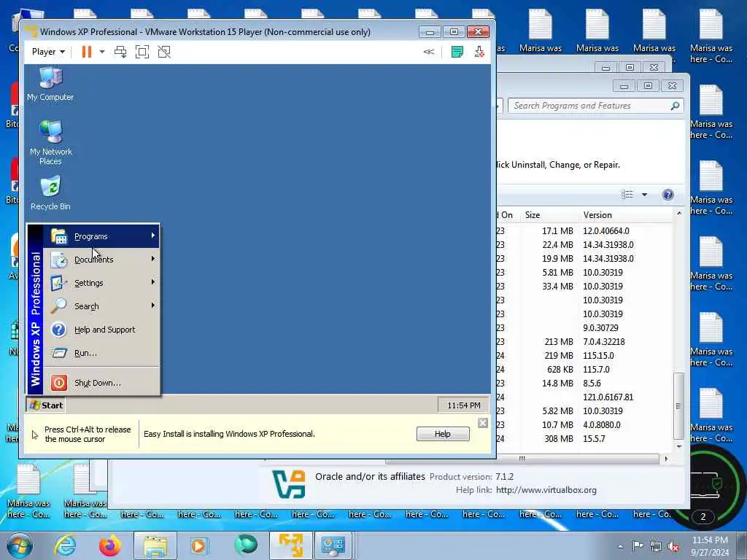
Task: Click the horizontal scrollbar thumb in programs list
Action: point(522,459)
